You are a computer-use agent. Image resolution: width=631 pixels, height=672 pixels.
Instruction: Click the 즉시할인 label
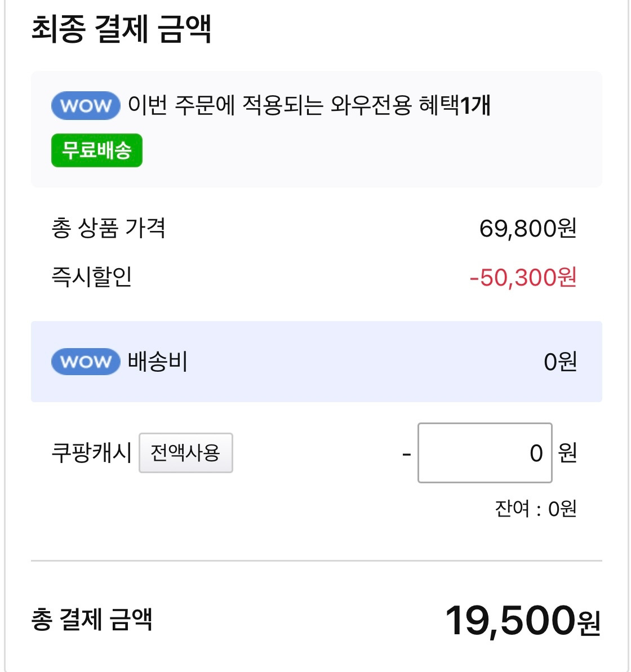91,277
